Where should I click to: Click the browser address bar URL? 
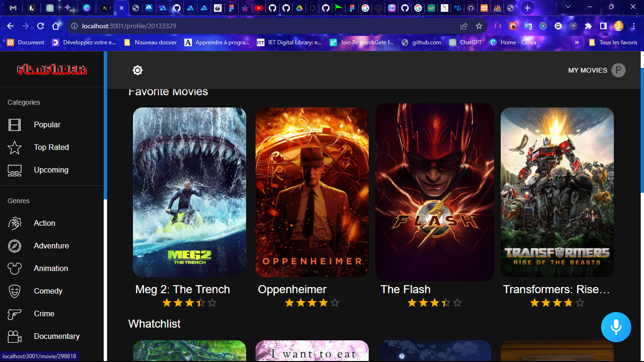(129, 26)
